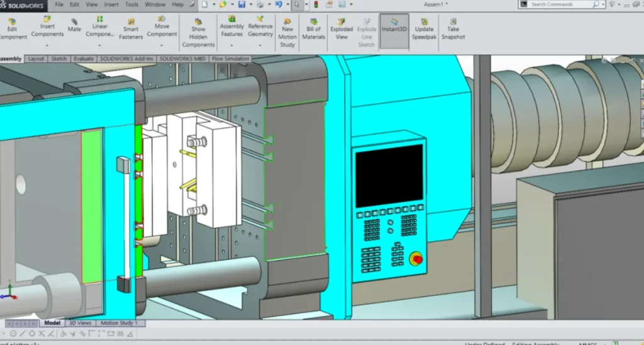This screenshot has height=345, width=644.
Task: Click the Options icon in top toolbar
Action: tap(341, 4)
